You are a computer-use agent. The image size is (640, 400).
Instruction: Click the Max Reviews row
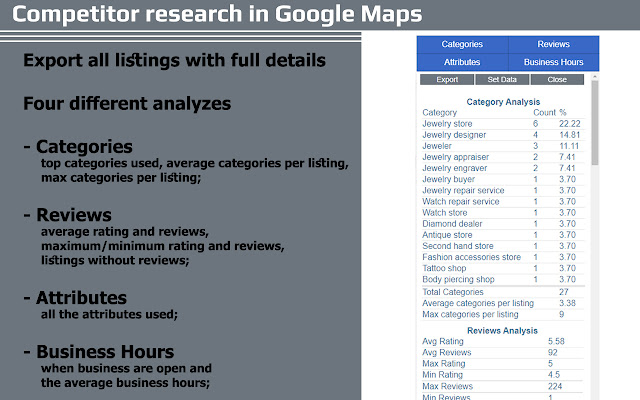point(502,386)
